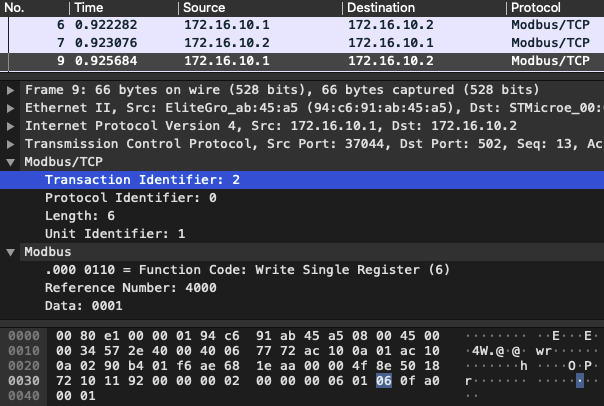Click hex offset 0010 row label

coord(24,351)
